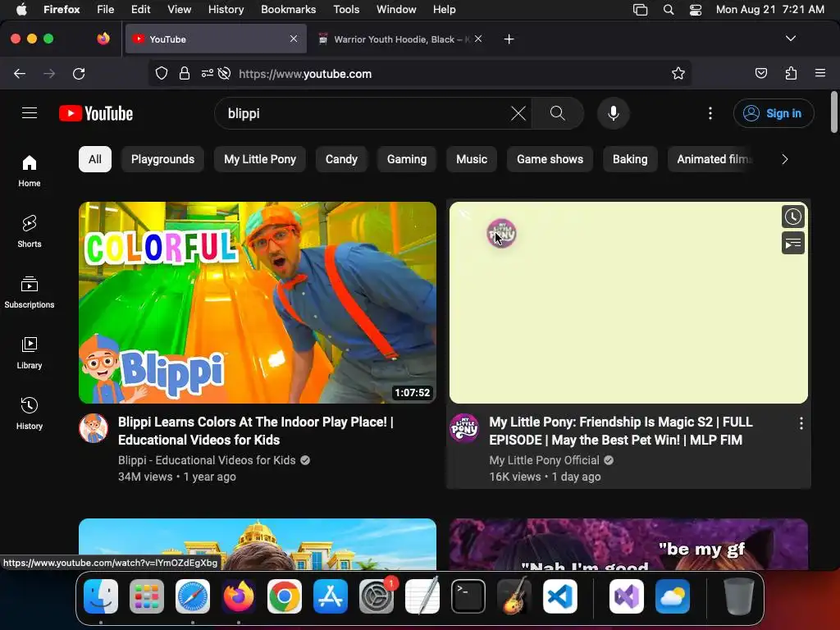Image resolution: width=840 pixels, height=630 pixels.
Task: Add My Little Pony video to Watch later
Action: coord(793,217)
